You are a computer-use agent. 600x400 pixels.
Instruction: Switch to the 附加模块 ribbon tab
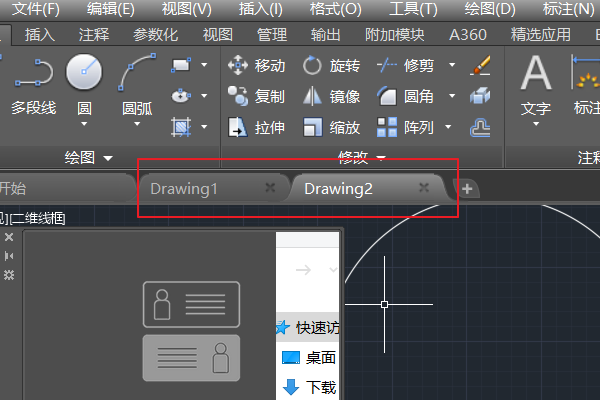point(395,35)
